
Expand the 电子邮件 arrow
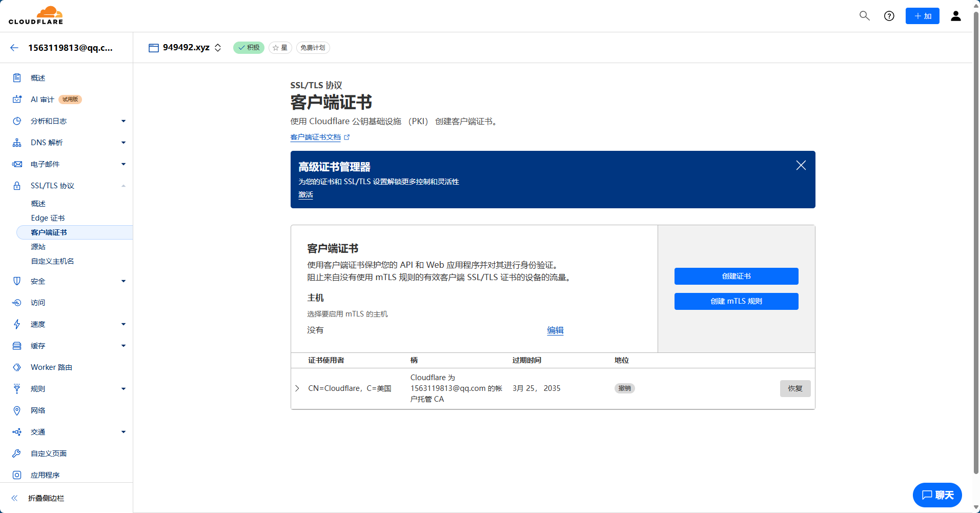coord(124,164)
